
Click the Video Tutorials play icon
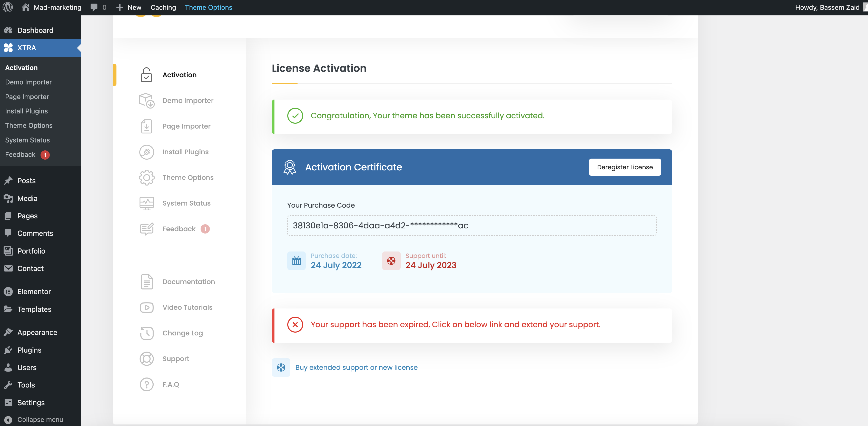coord(146,307)
